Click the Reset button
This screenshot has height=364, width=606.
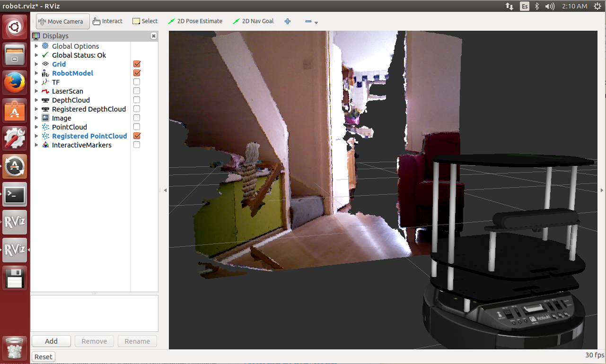coord(44,357)
